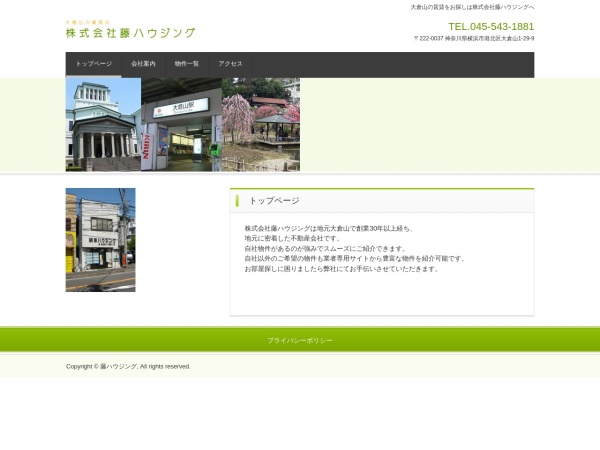Screen dimensions: 600x450
Task: Click the line starting 自社以外のご希望の物件も
Action: 355,259
